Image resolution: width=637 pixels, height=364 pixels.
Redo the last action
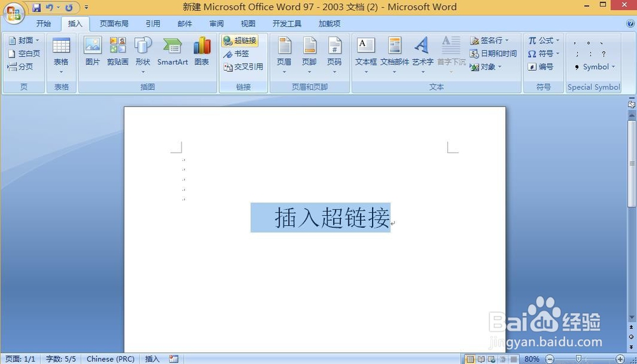point(69,7)
